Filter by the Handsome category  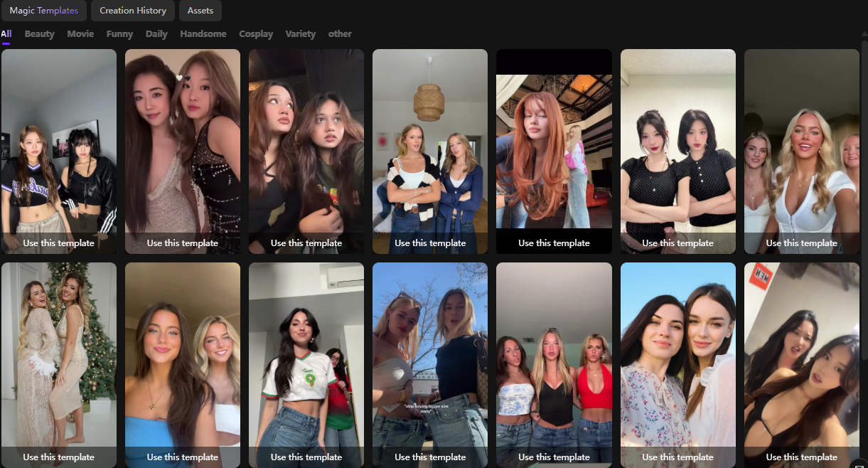pyautogui.click(x=203, y=33)
